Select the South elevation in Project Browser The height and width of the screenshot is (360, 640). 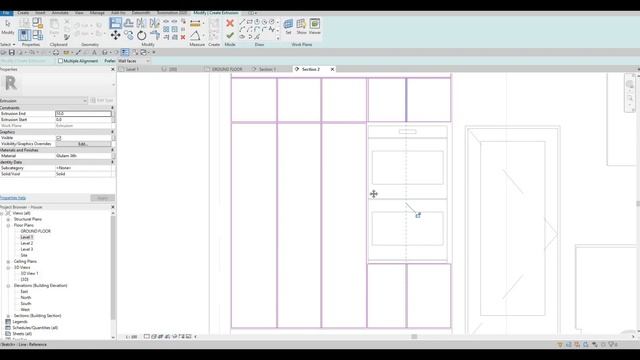(26, 304)
